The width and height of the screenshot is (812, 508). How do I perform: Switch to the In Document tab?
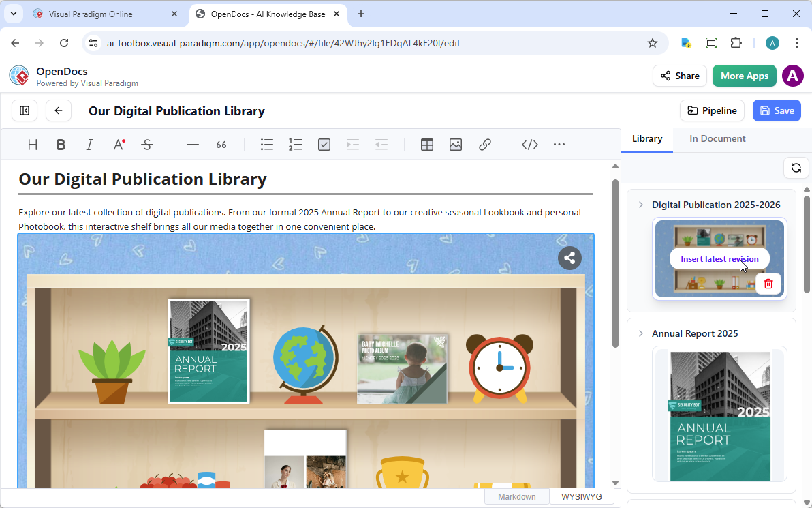[717, 138]
